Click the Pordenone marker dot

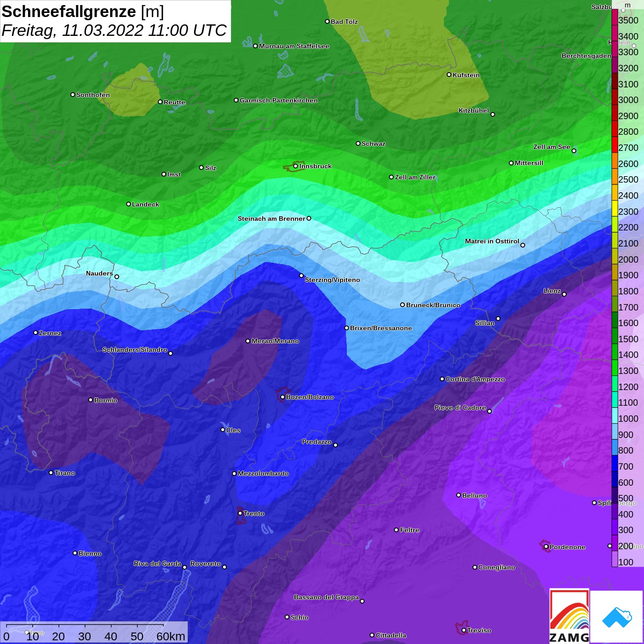[546, 547]
